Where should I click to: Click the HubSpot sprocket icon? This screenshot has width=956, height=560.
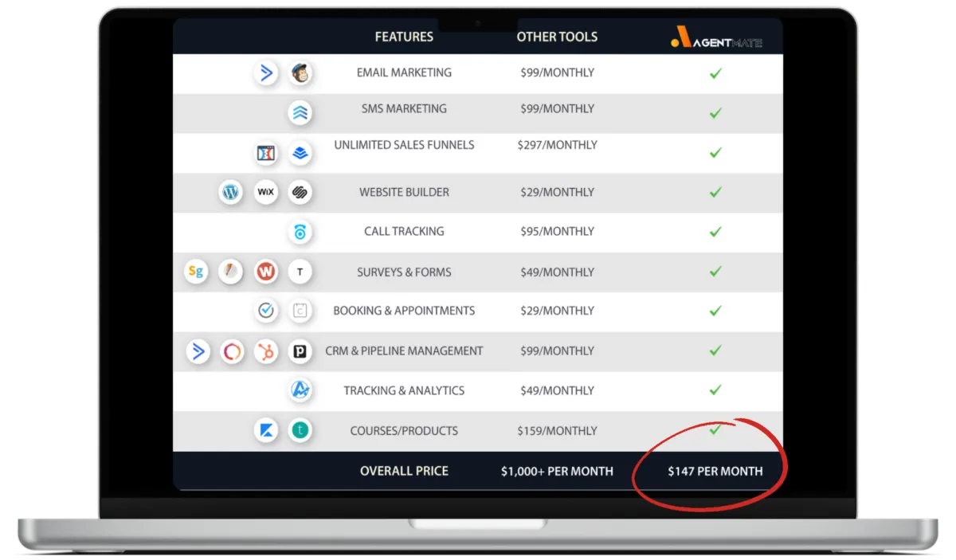coord(266,351)
